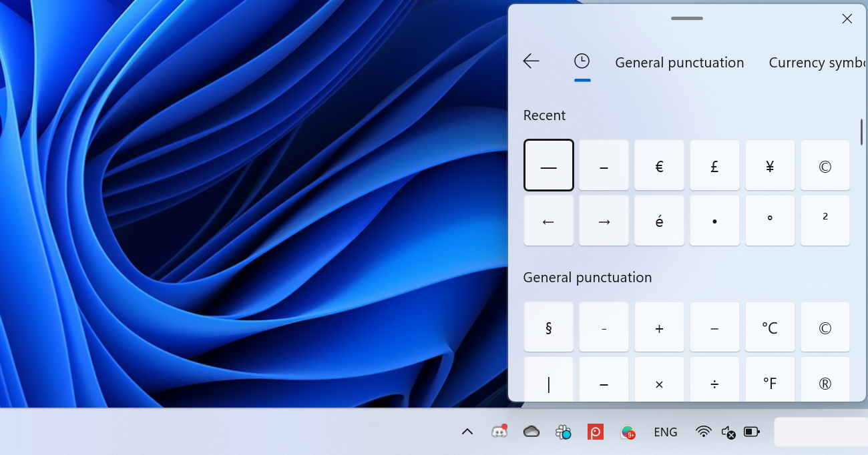
Task: Switch to the Currency symbols tab
Action: click(818, 63)
